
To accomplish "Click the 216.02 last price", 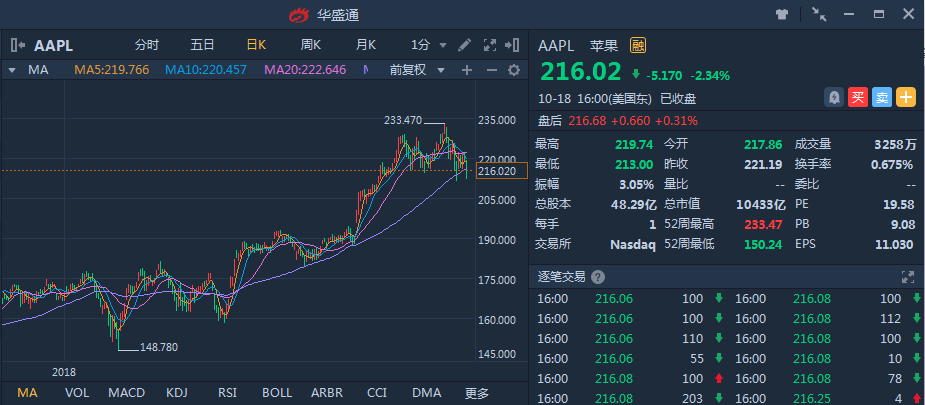I will [x=580, y=71].
